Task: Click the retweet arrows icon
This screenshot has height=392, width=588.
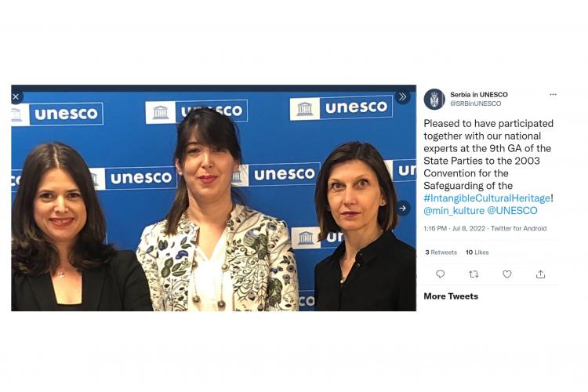Action: (x=474, y=274)
